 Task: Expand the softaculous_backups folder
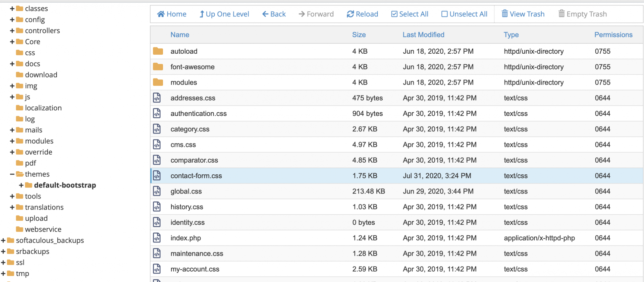(3, 240)
